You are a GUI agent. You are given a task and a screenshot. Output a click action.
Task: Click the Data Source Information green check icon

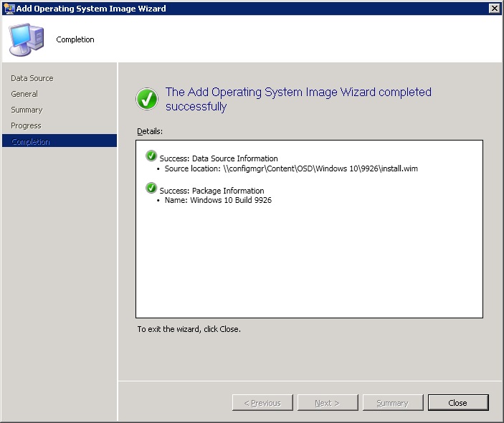151,156
